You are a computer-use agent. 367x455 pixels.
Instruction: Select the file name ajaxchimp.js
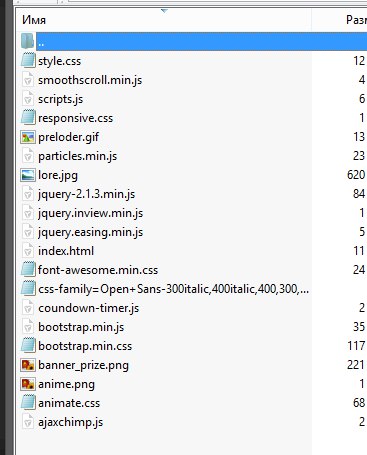(71, 422)
